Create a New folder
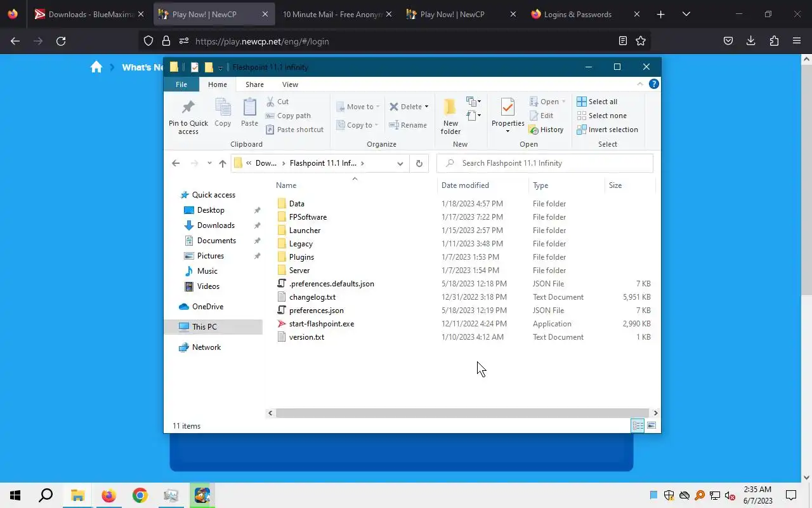The image size is (812, 508). click(450, 117)
